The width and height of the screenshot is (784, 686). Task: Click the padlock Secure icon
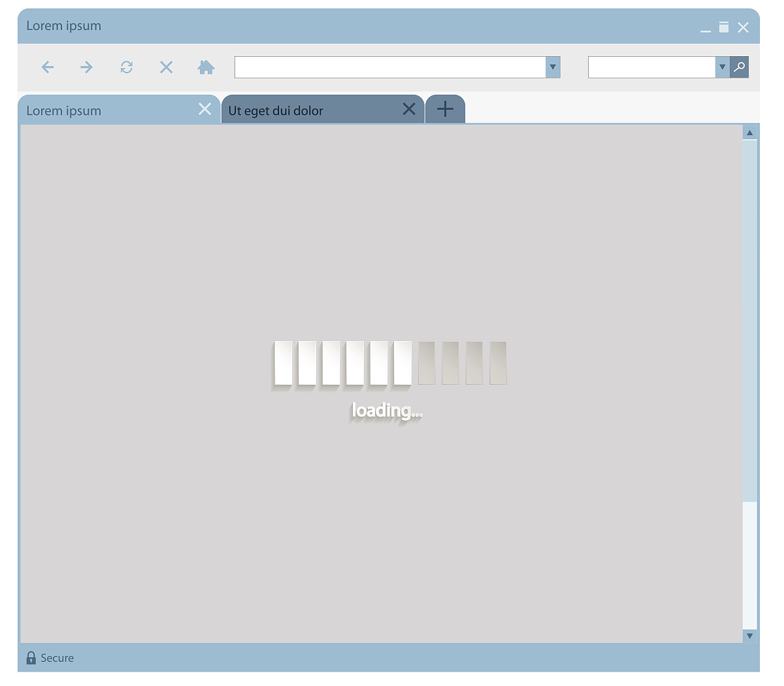coord(31,658)
